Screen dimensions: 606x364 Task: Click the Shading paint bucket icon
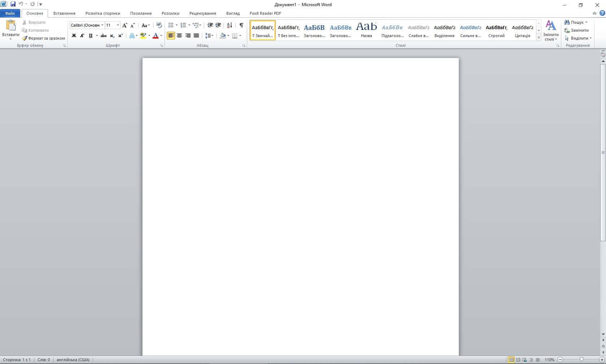click(x=223, y=36)
